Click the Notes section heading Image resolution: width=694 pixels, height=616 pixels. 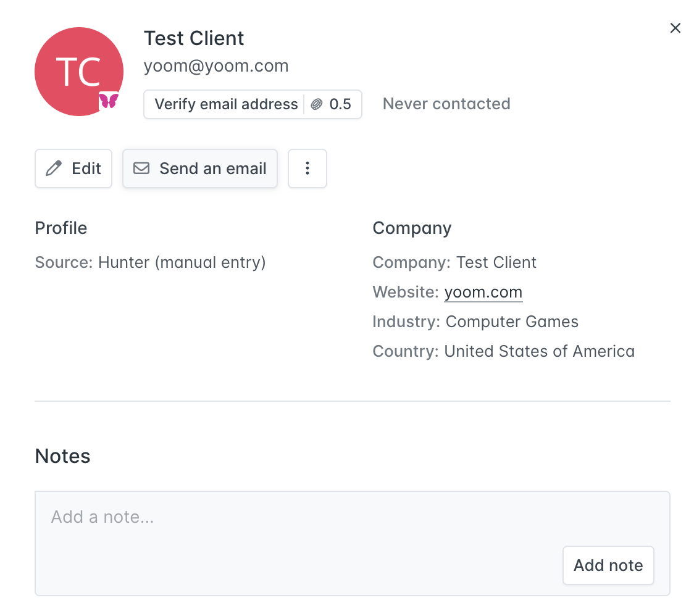point(63,456)
